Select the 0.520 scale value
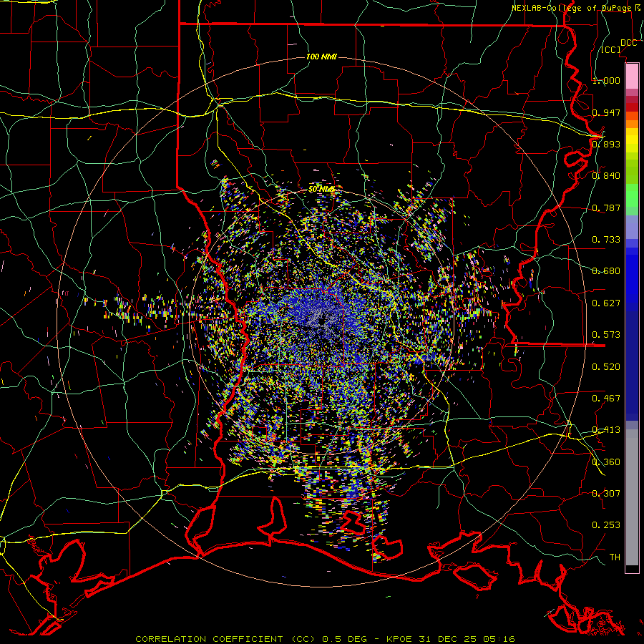Screen dimensions: 644x644 606,367
